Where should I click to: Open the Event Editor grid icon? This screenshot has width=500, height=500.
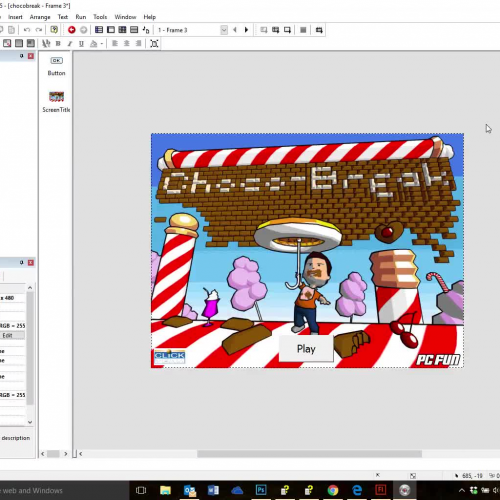[x=122, y=30]
